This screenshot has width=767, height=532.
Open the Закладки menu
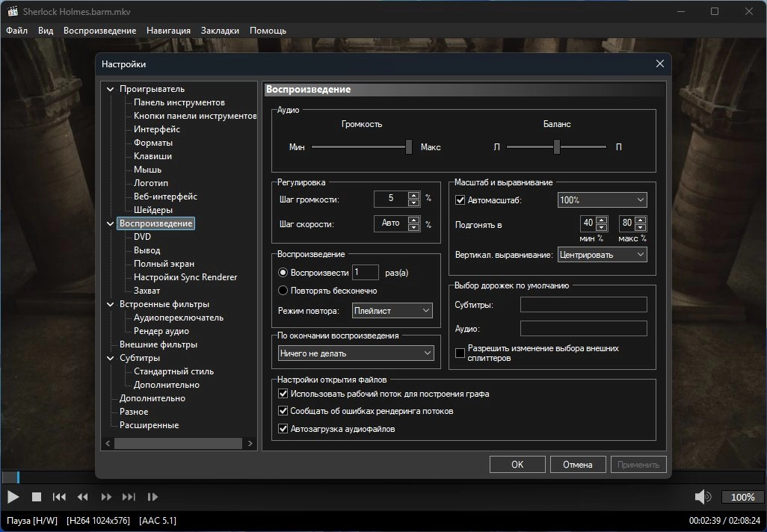click(220, 31)
